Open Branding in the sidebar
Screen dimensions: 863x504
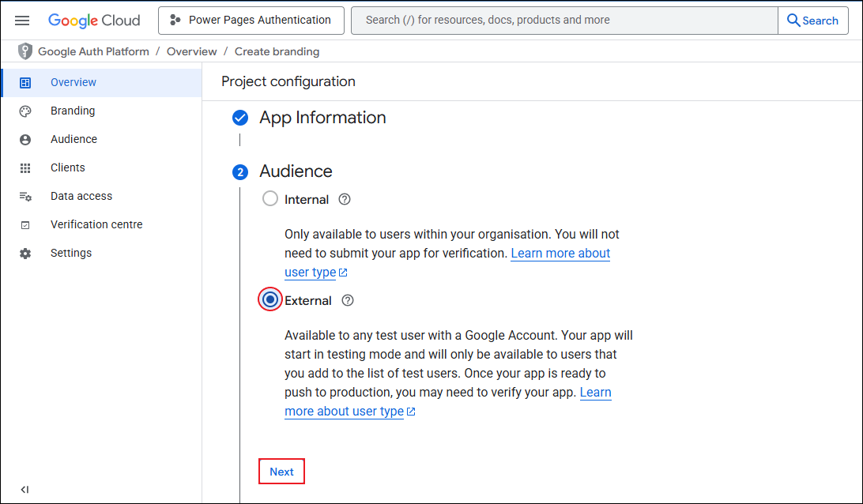coord(103,111)
